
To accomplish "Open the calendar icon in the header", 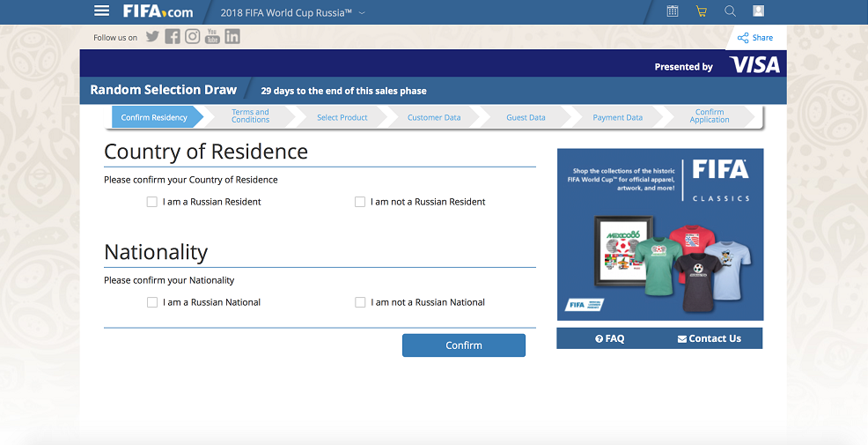I will (673, 11).
